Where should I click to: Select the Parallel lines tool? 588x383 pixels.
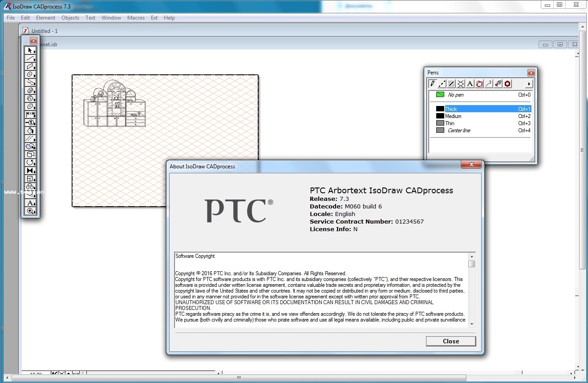click(x=30, y=139)
